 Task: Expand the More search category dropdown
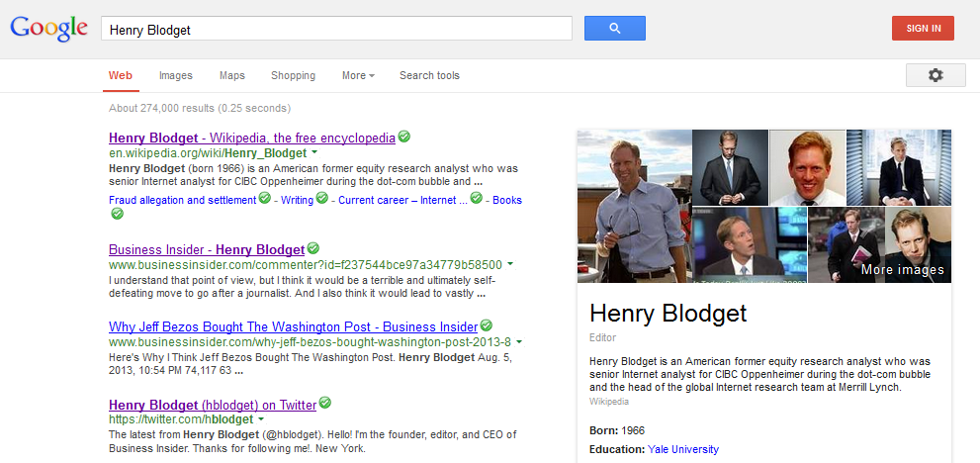pos(357,75)
